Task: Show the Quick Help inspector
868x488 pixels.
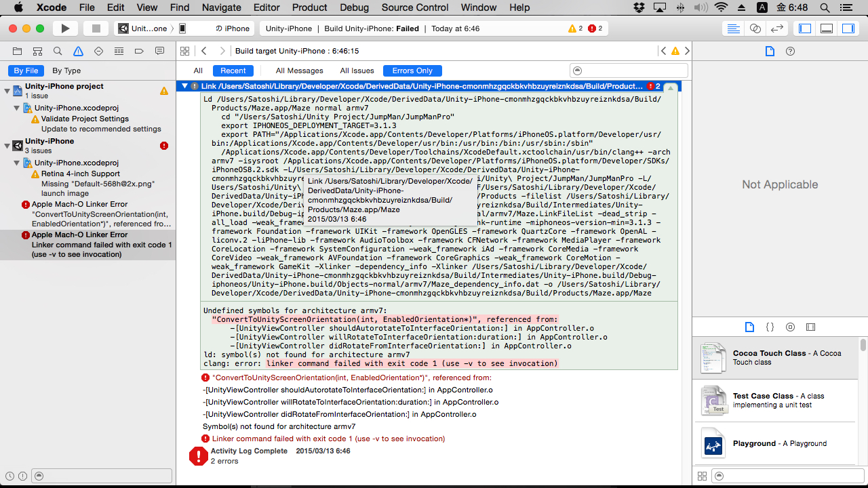Action: point(790,52)
